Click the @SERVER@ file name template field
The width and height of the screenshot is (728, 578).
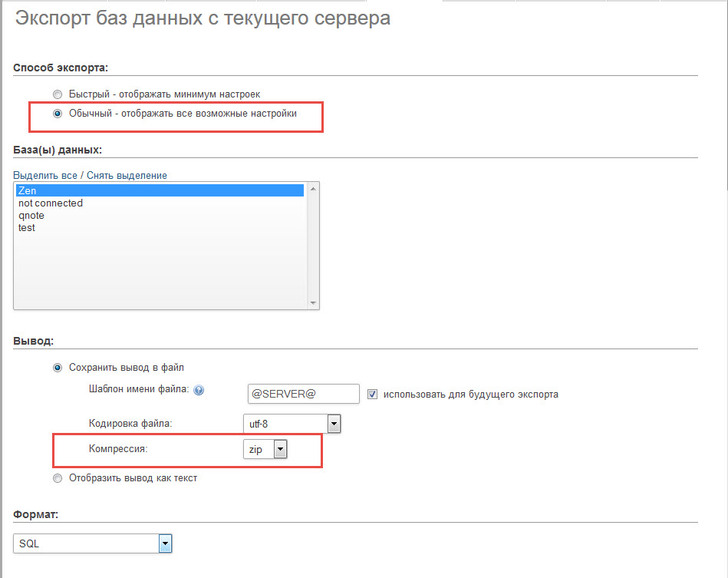pyautogui.click(x=304, y=394)
